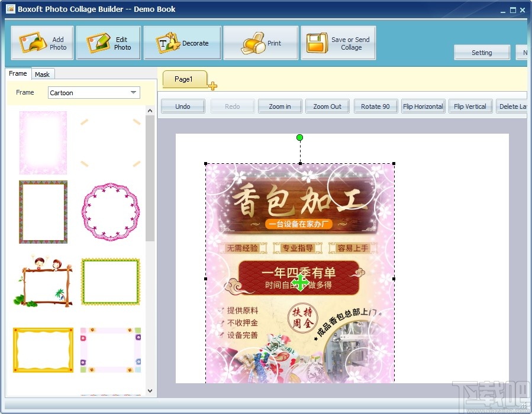Click the Setting button
The width and height of the screenshot is (532, 414).
pyautogui.click(x=481, y=52)
